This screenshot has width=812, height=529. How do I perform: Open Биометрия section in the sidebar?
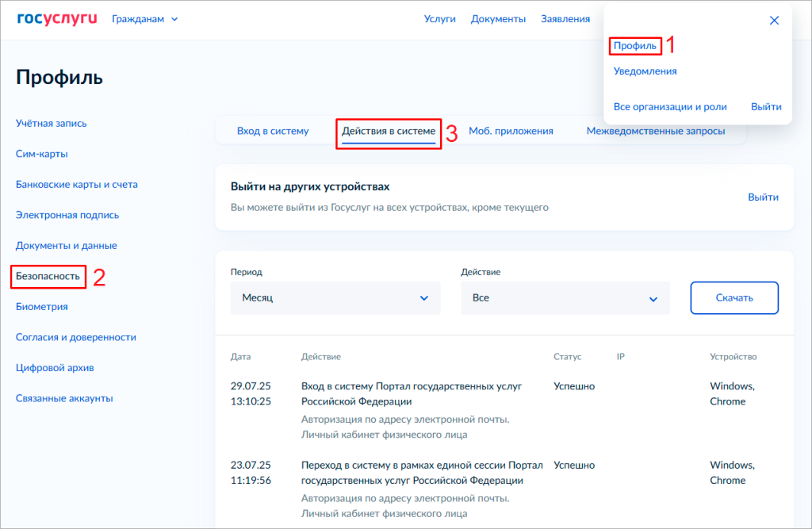click(x=42, y=307)
